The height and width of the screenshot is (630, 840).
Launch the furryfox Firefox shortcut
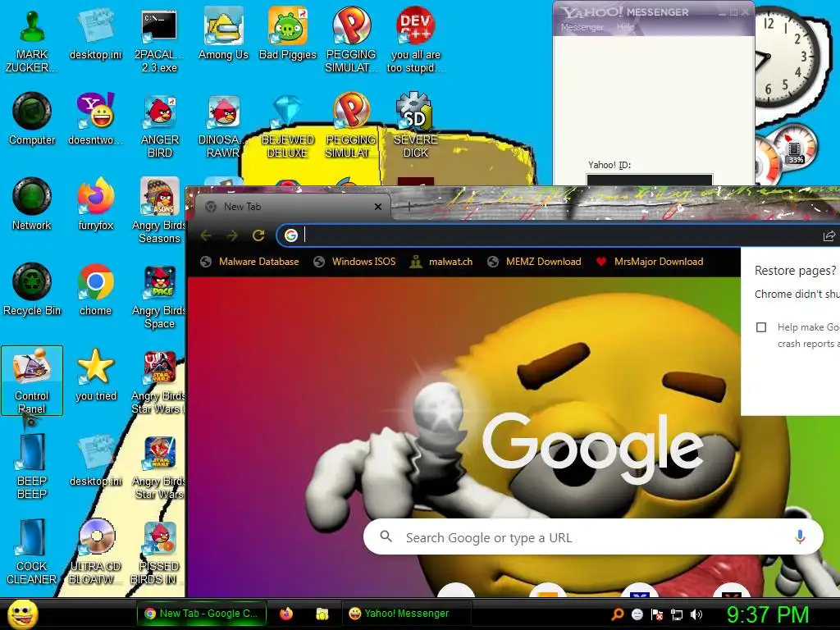95,205
